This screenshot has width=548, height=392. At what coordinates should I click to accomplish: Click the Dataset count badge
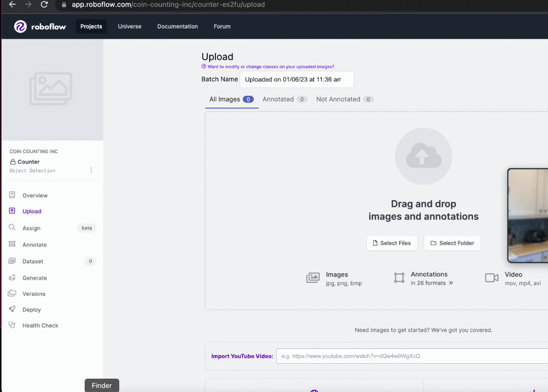pos(90,261)
